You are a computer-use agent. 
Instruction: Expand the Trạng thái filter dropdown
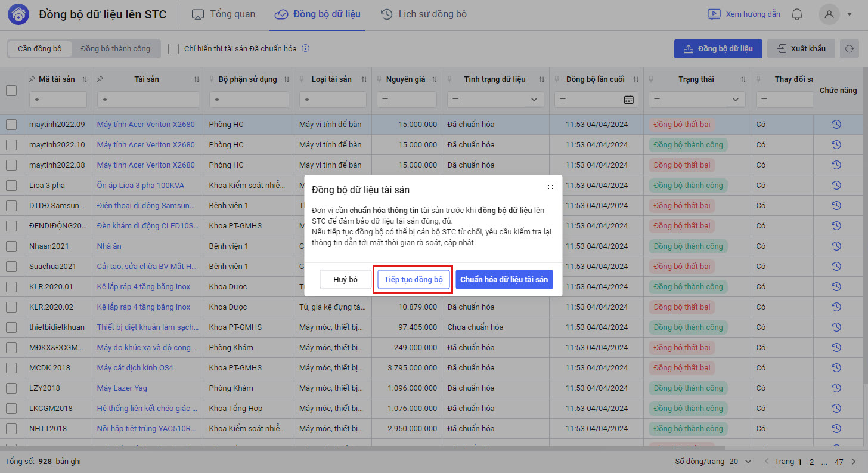tap(736, 100)
